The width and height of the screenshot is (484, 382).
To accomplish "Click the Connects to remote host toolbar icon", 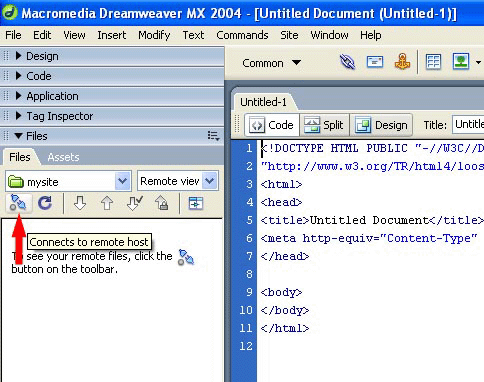I will [x=18, y=203].
